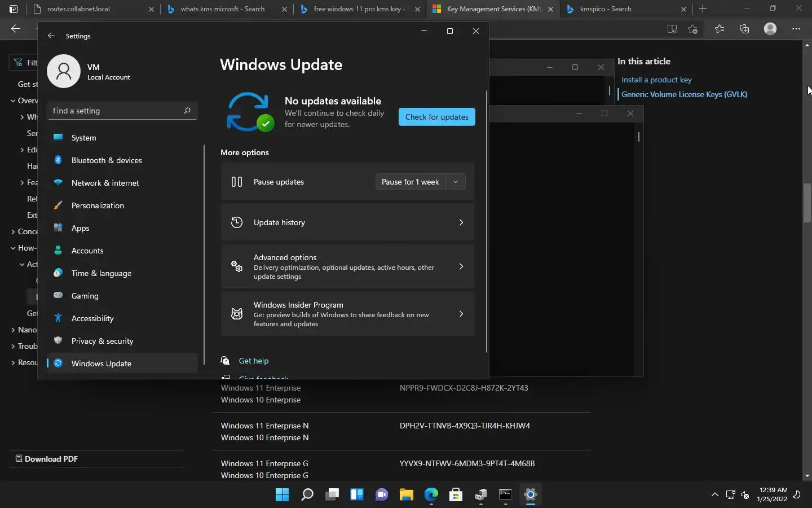Open Edge immersive reader icon
The image size is (812, 508).
[x=672, y=29]
